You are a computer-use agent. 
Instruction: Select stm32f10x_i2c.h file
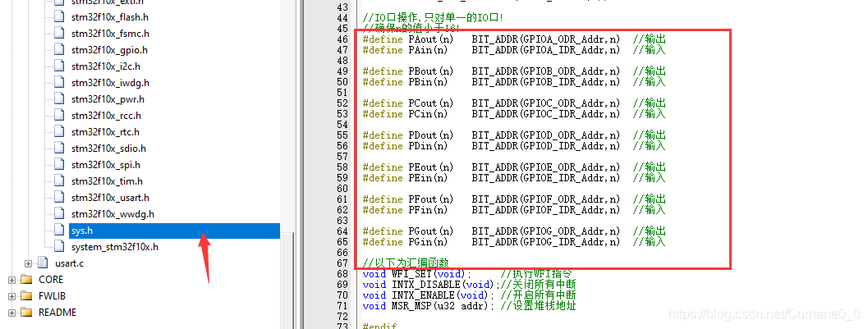tap(105, 66)
